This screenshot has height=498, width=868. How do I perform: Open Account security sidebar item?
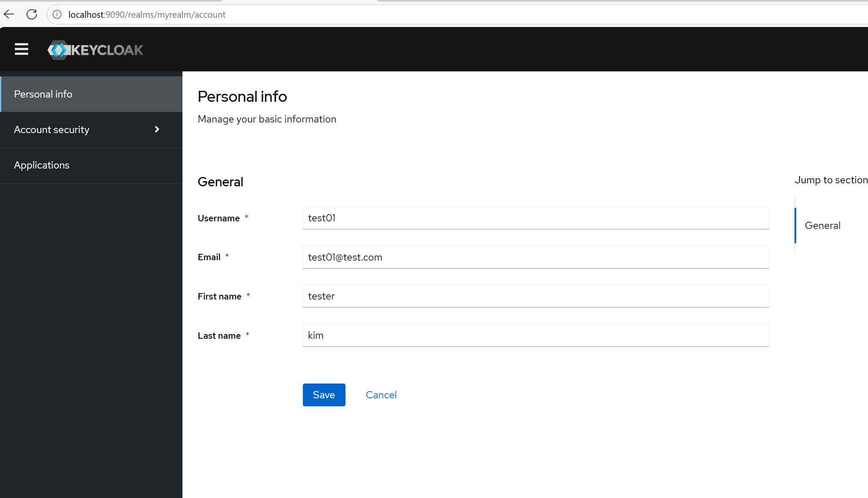52,130
